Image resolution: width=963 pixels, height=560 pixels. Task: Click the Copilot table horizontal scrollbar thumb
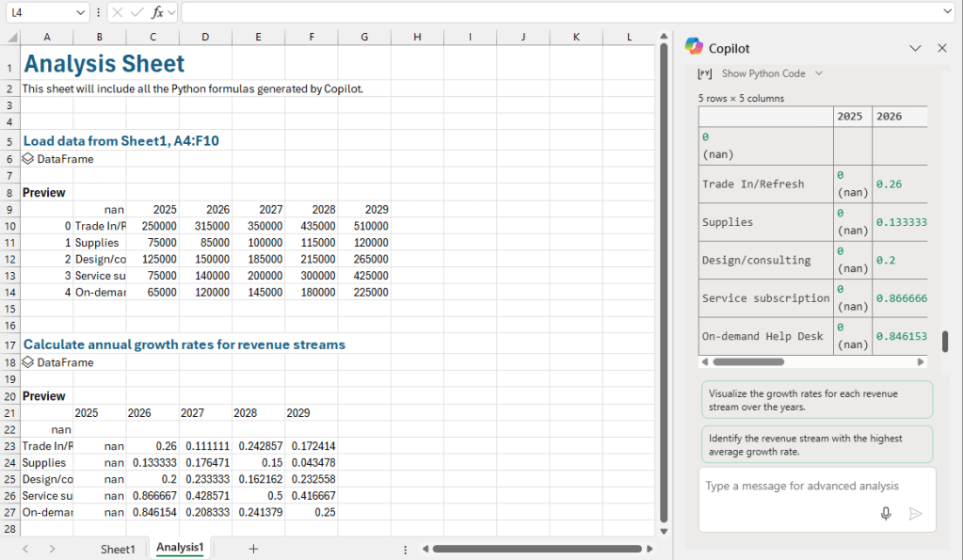pos(748,361)
